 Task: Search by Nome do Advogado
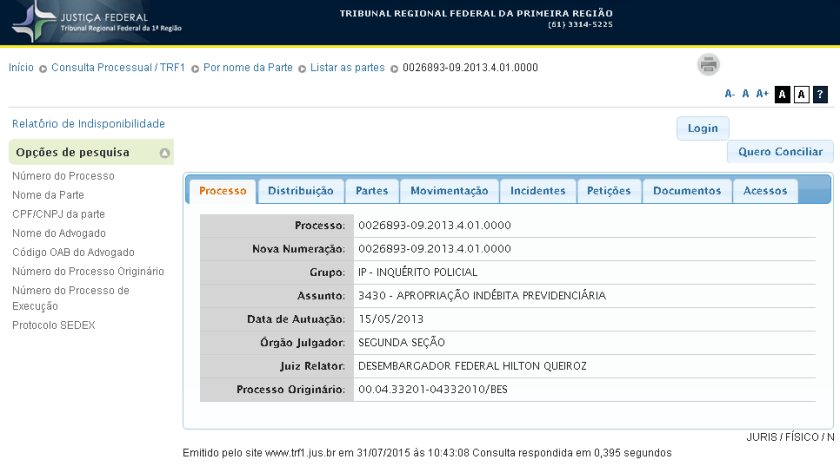pos(59,234)
